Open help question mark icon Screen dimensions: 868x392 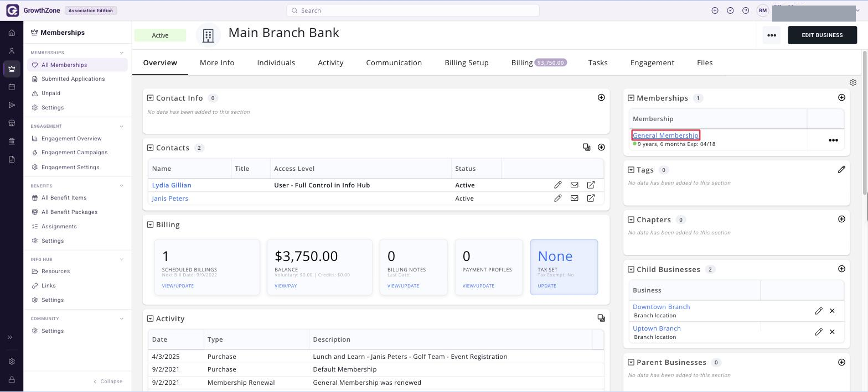point(746,11)
